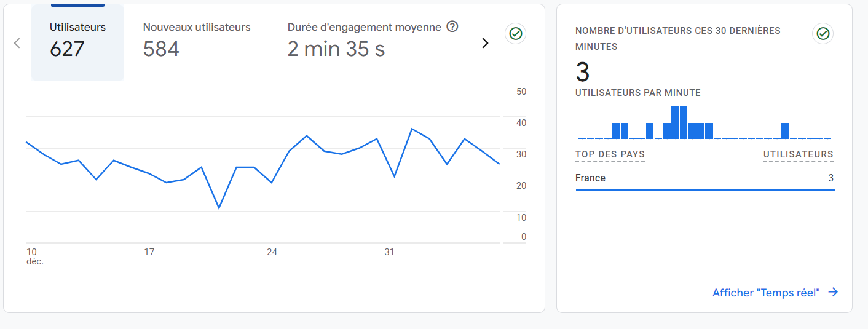Click the lowest dip on the line chart
This screenshot has width=868, height=329.
(219, 208)
